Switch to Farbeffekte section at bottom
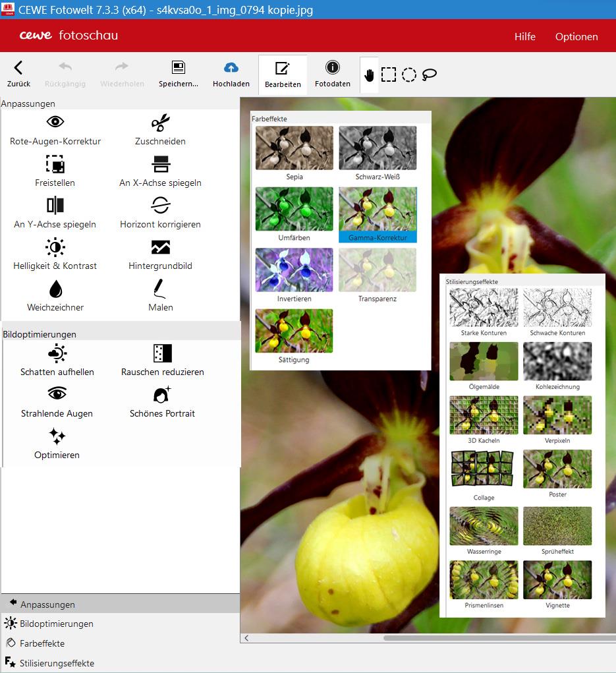616x673 pixels. click(x=120, y=643)
